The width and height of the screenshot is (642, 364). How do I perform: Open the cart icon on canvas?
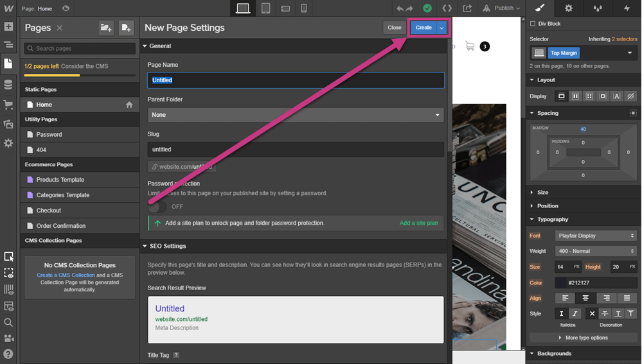(x=470, y=46)
